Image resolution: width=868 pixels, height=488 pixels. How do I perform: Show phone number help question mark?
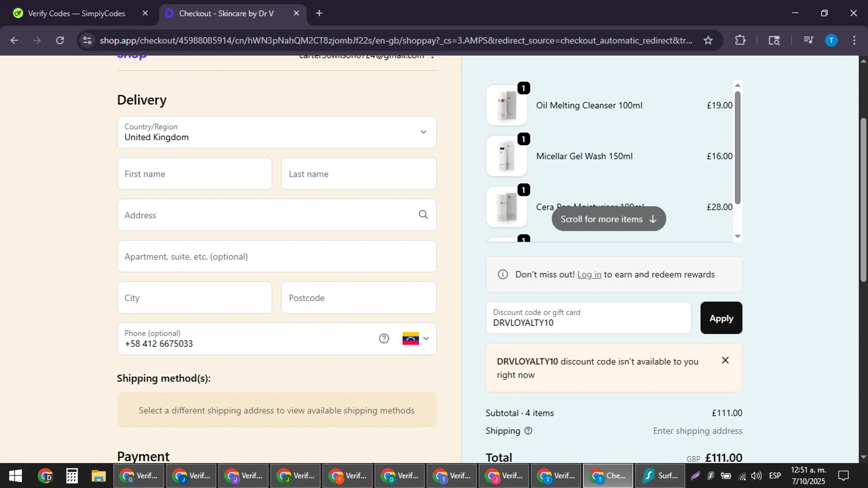coord(384,339)
